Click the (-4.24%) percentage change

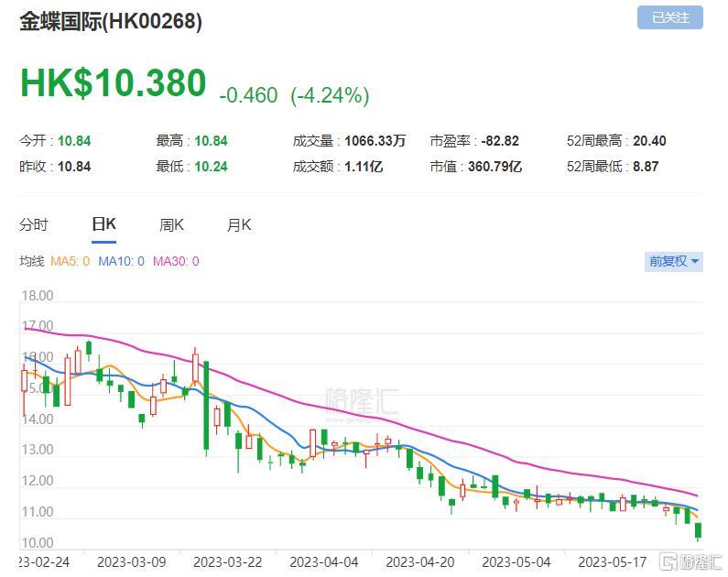pos(330,95)
